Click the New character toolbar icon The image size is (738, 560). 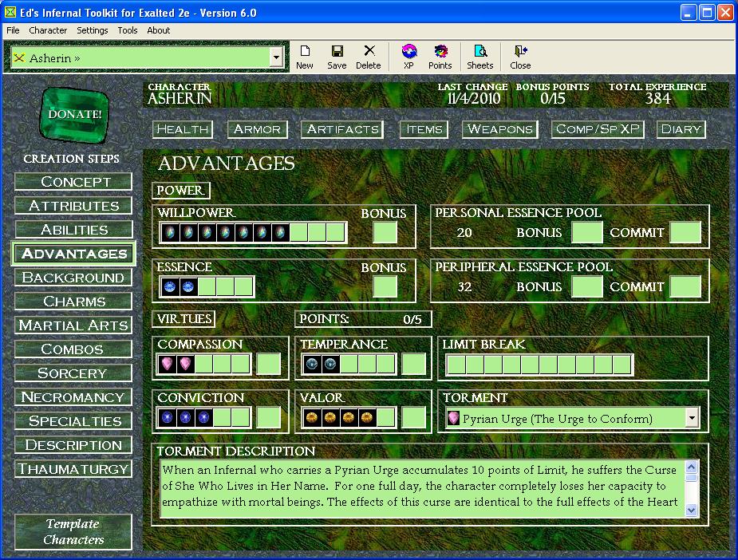pos(305,57)
